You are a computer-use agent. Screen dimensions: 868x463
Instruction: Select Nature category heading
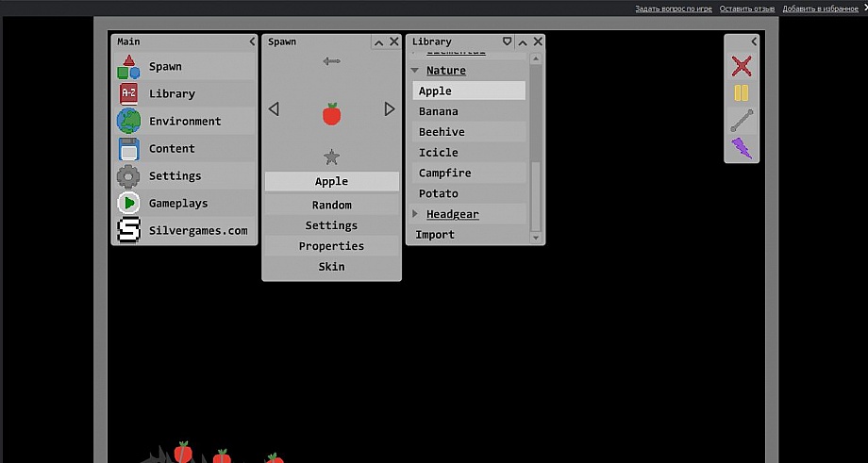point(445,71)
